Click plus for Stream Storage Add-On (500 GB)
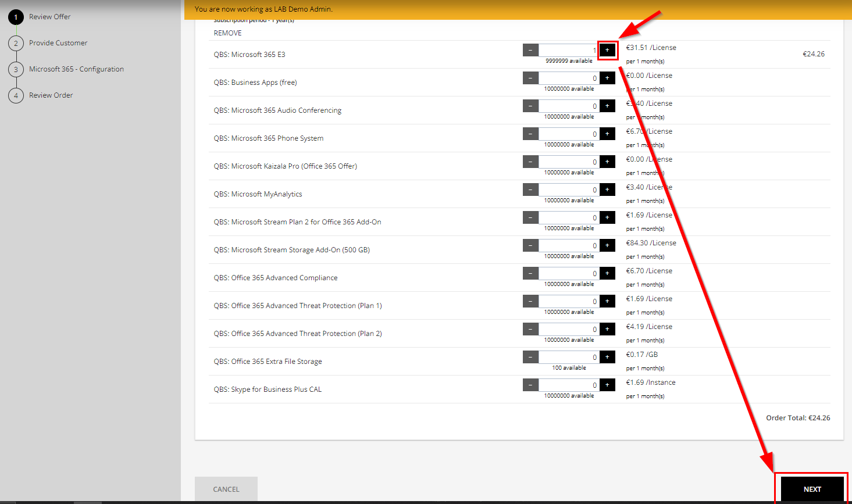This screenshot has width=852, height=504. point(607,245)
